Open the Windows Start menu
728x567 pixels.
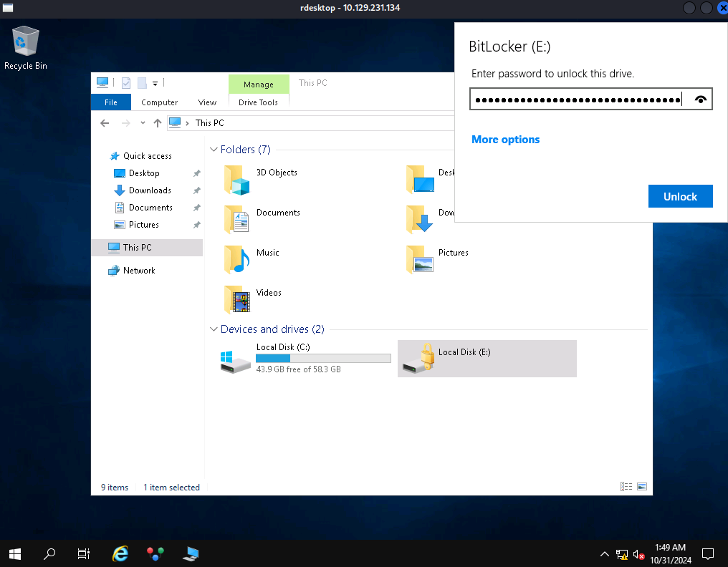[15, 553]
